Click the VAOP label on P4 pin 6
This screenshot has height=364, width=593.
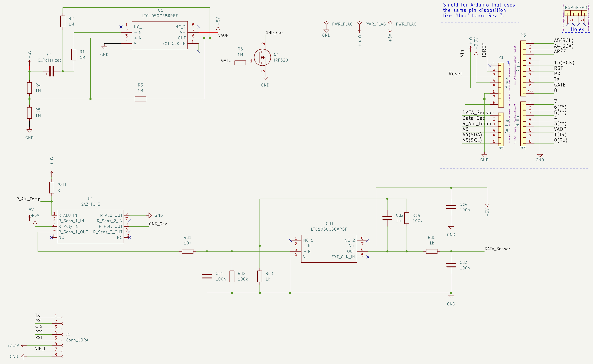tap(560, 129)
